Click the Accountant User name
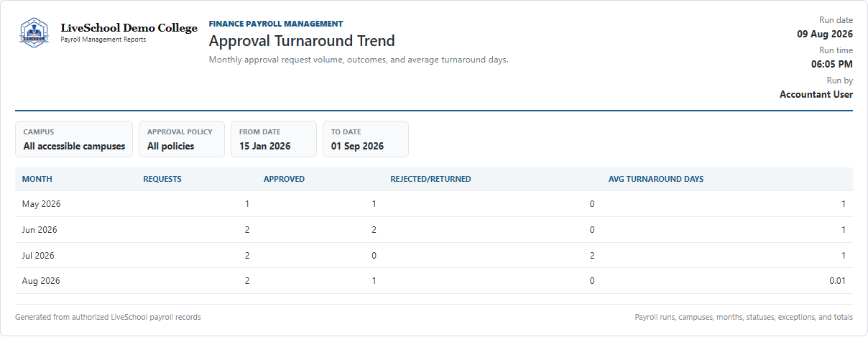 (x=816, y=94)
